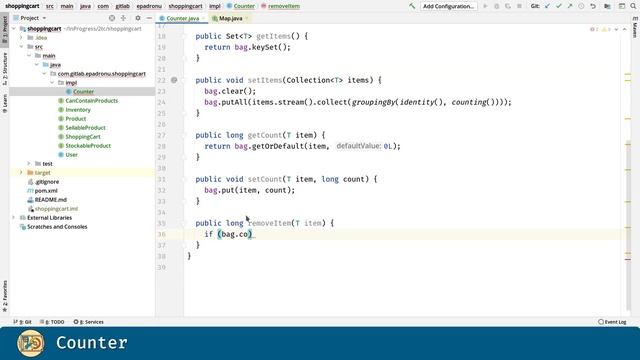Collapse the shoppingcart root folder
Screen dimensions: 640x360
[x=14, y=29]
